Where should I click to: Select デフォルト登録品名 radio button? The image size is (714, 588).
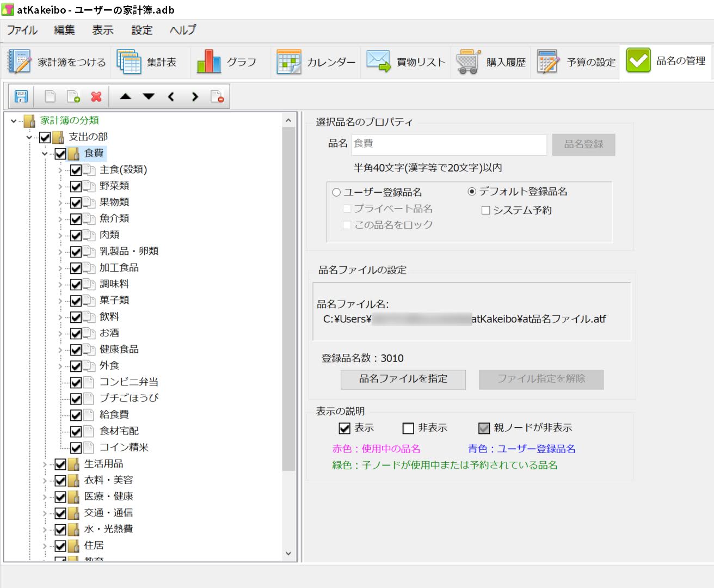pyautogui.click(x=472, y=192)
